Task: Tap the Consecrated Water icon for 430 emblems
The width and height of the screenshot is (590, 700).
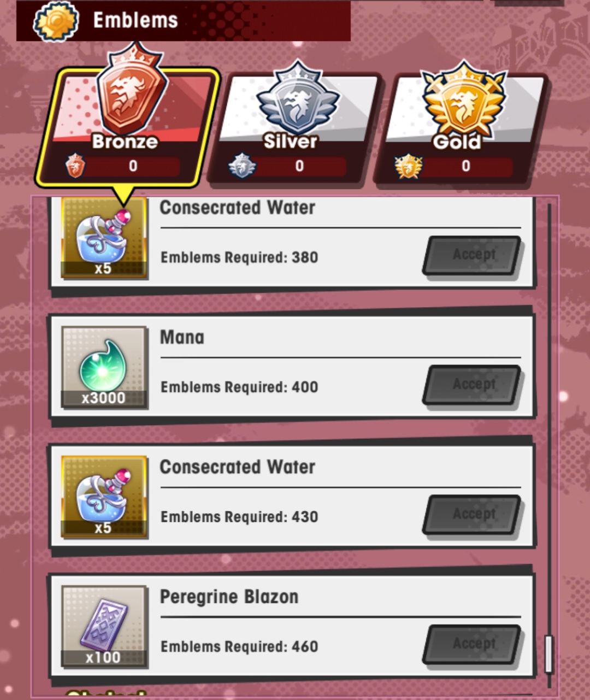Action: tap(104, 497)
